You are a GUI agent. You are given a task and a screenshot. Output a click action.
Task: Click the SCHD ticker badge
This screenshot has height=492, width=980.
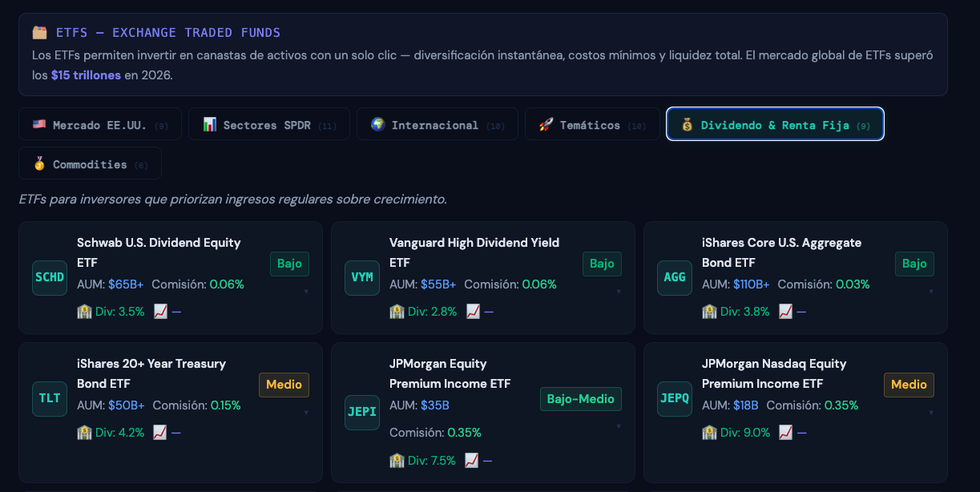click(x=50, y=277)
